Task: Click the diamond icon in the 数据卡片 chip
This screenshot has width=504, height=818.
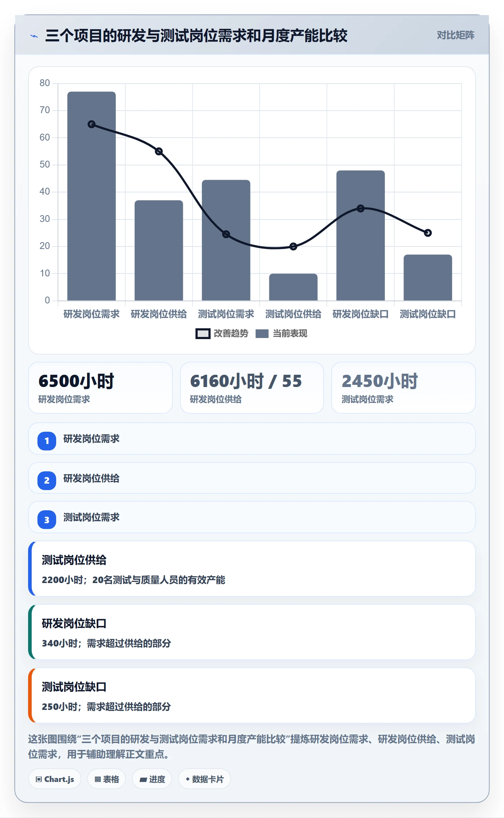Action: 188,779
